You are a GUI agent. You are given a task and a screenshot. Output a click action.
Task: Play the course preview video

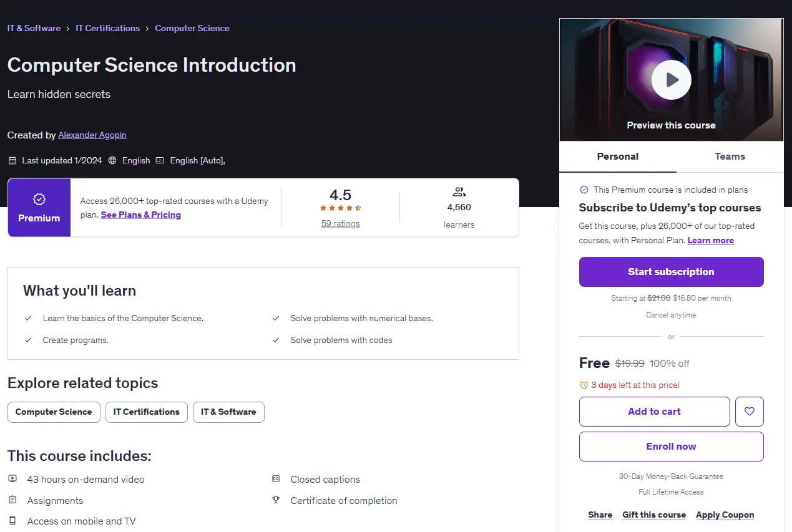[x=671, y=80]
